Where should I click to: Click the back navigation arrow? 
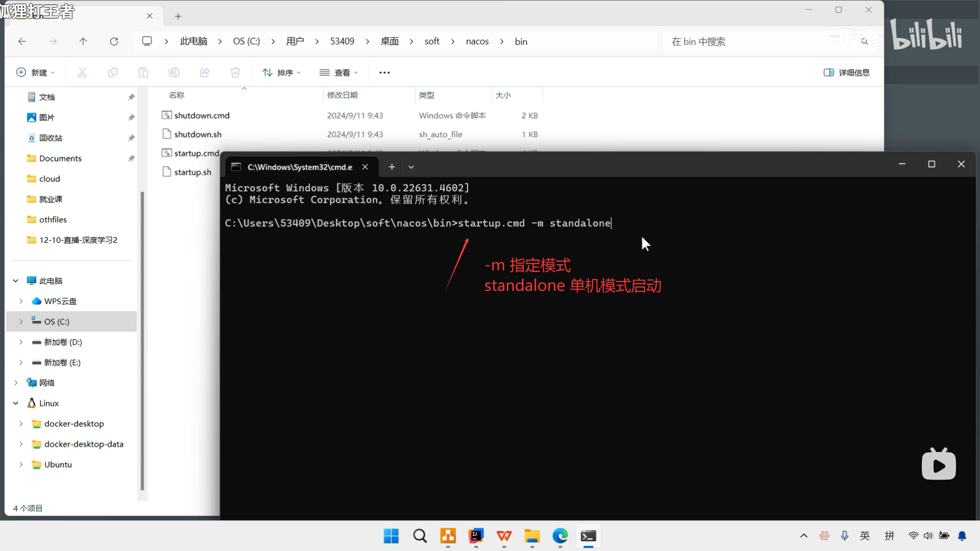(x=22, y=41)
